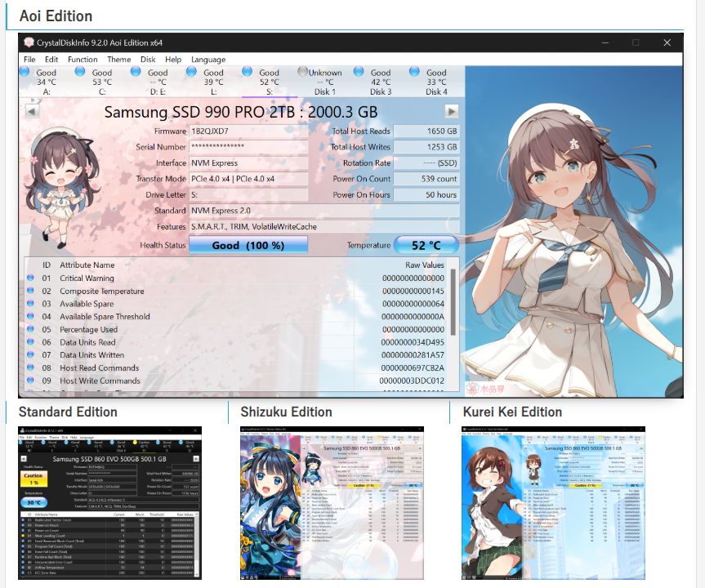The image size is (705, 588).
Task: Select the Data Units Written row
Action: coord(237,354)
